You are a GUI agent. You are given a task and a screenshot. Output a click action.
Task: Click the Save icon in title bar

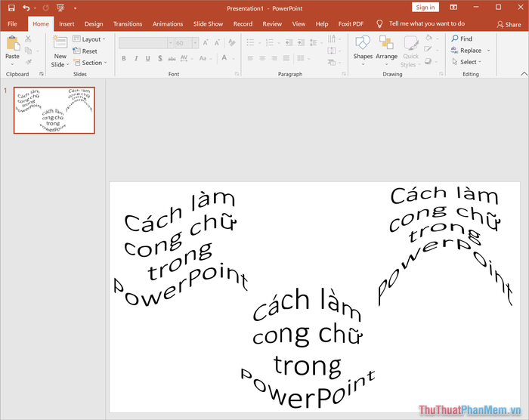(x=11, y=8)
